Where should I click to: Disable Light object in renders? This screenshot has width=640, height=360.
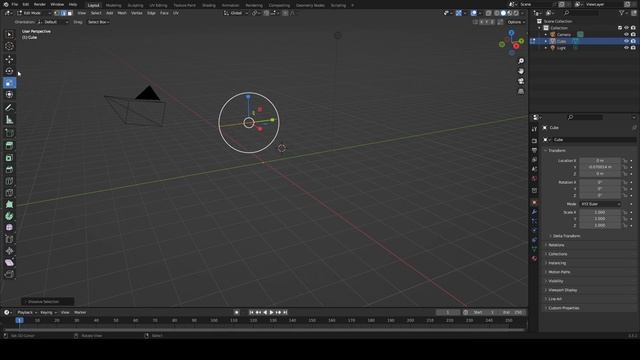pos(633,48)
